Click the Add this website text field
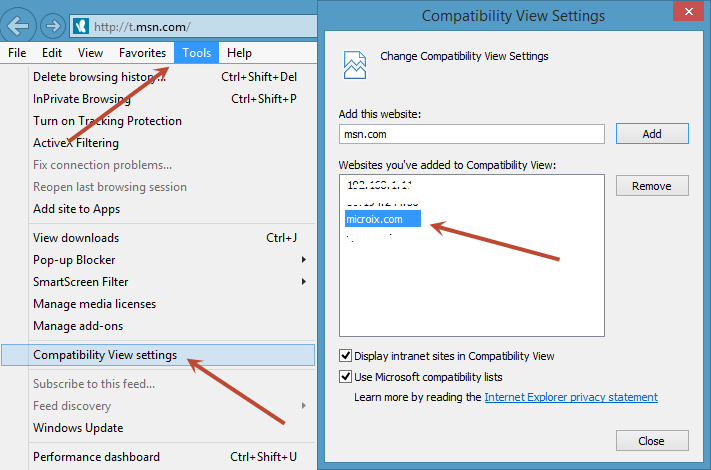Image resolution: width=711 pixels, height=470 pixels. point(472,134)
